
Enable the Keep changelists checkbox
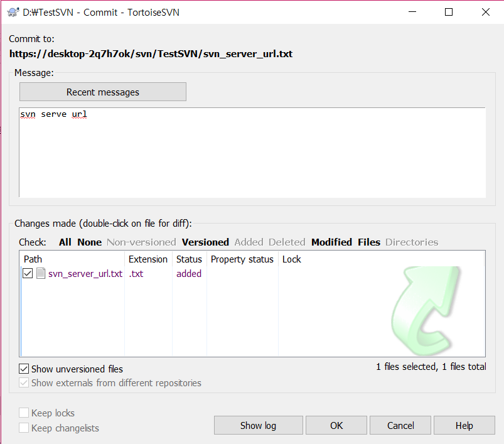(24, 428)
